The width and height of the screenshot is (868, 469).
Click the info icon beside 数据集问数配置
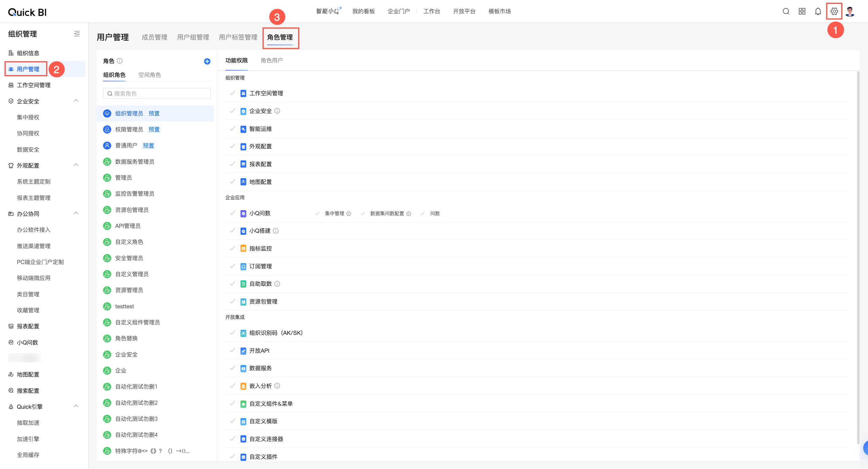click(x=408, y=214)
